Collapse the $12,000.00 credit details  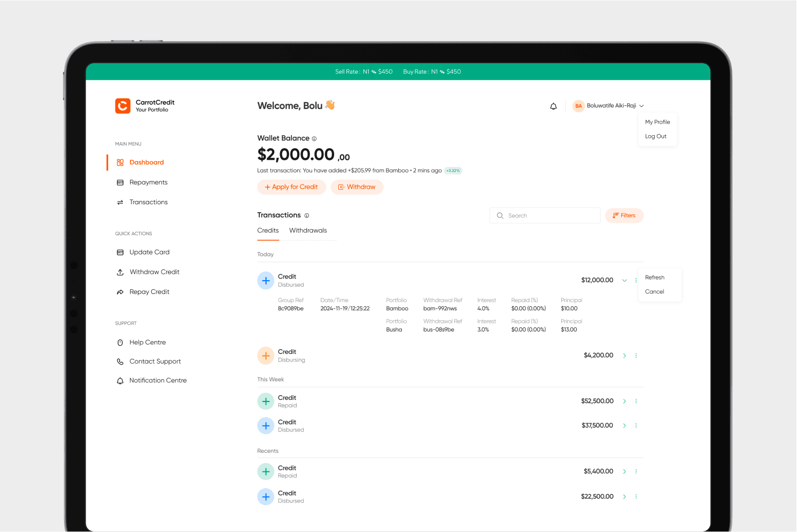click(x=624, y=280)
